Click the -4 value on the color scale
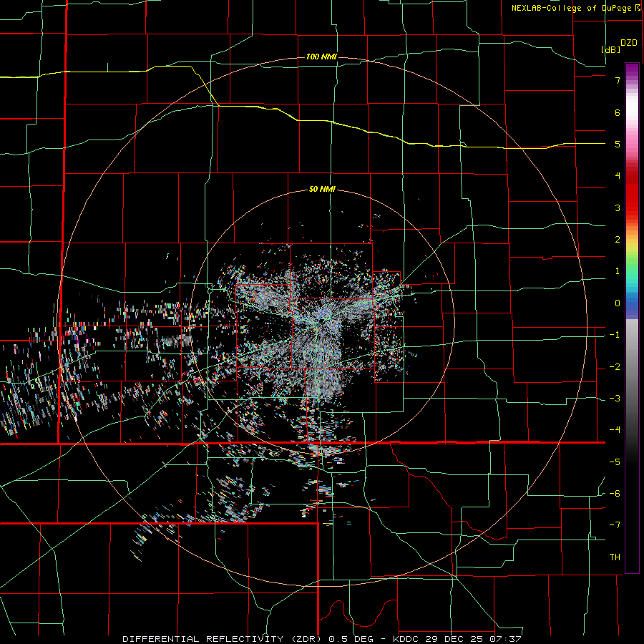This screenshot has width=644, height=644. [615, 429]
